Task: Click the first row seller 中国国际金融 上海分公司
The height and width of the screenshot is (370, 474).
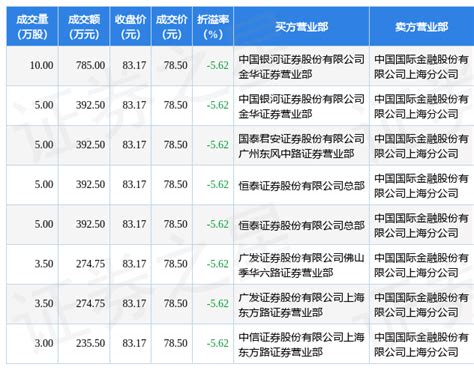Action: pos(421,67)
